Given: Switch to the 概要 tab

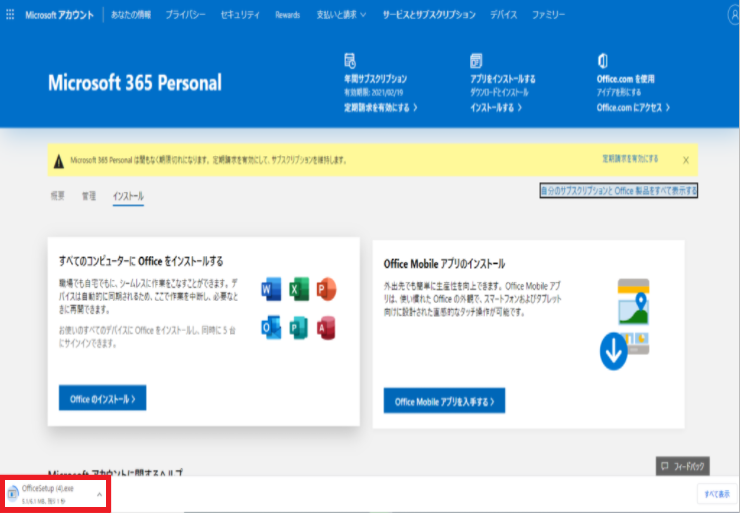Looking at the screenshot, I should [58, 196].
